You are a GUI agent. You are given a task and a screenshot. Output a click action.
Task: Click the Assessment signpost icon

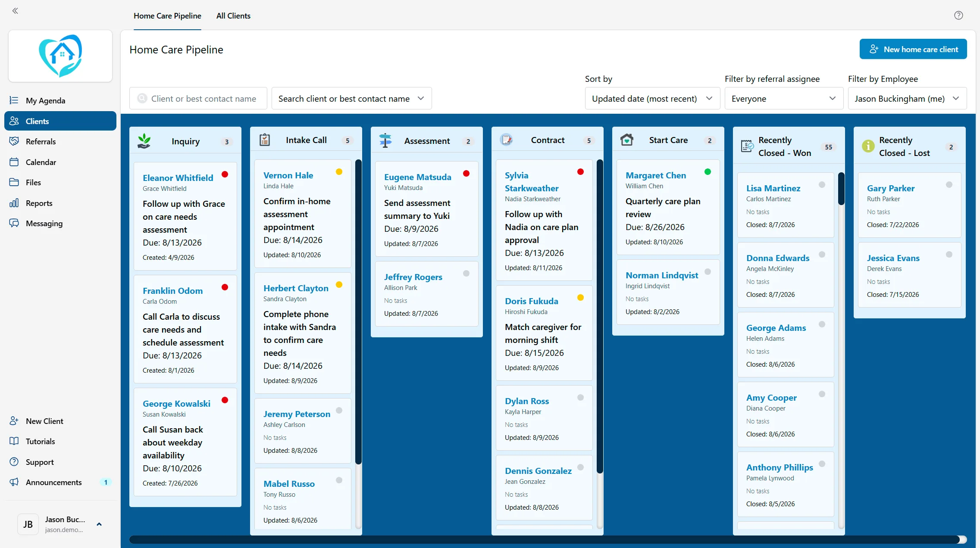385,140
